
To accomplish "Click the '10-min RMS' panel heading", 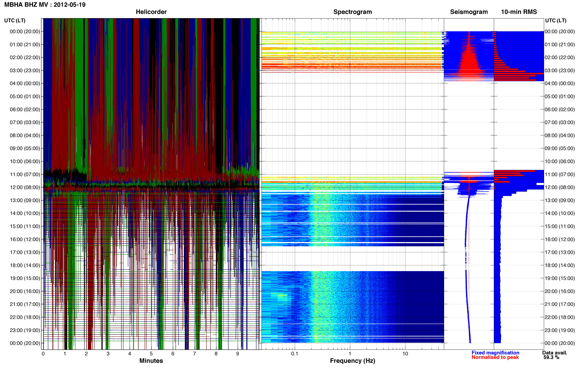I will pos(519,12).
